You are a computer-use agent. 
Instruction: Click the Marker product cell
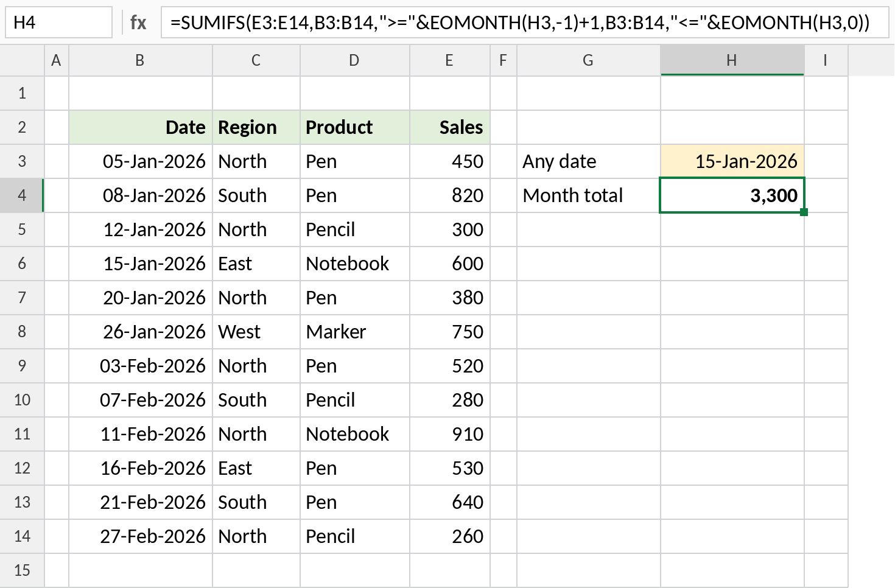355,332
